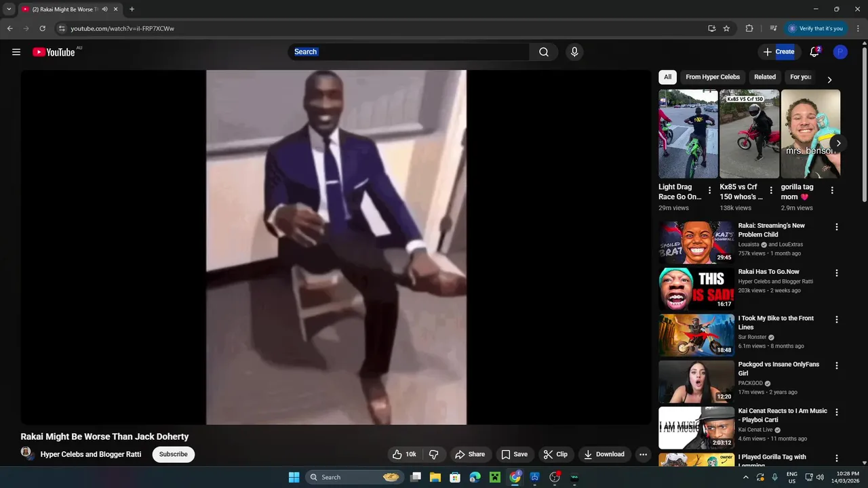Dislike the video with thumbs down
Image resolution: width=868 pixels, height=488 pixels.
[434, 454]
